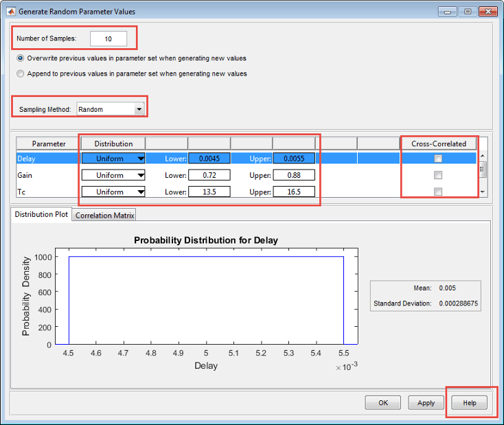
Task: Click the Apply button
Action: 426,403
